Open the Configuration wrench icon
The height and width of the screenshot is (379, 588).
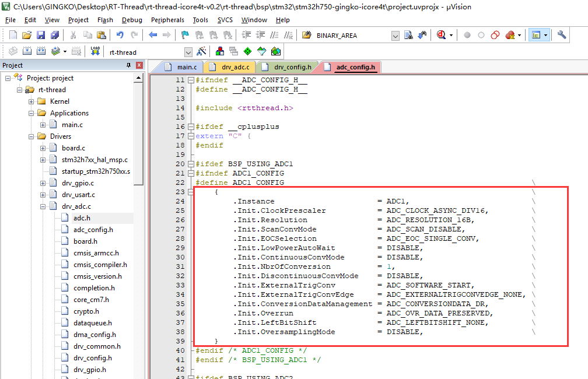coord(562,35)
